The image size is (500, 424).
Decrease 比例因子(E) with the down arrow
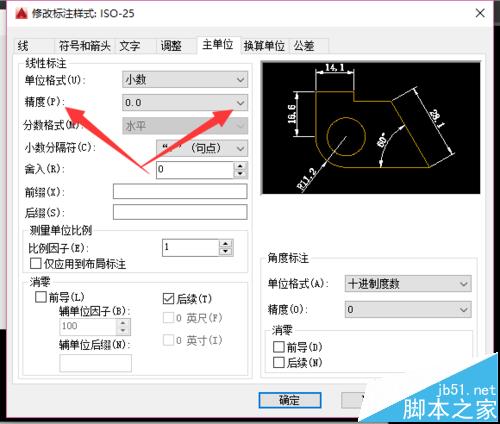[226, 252]
